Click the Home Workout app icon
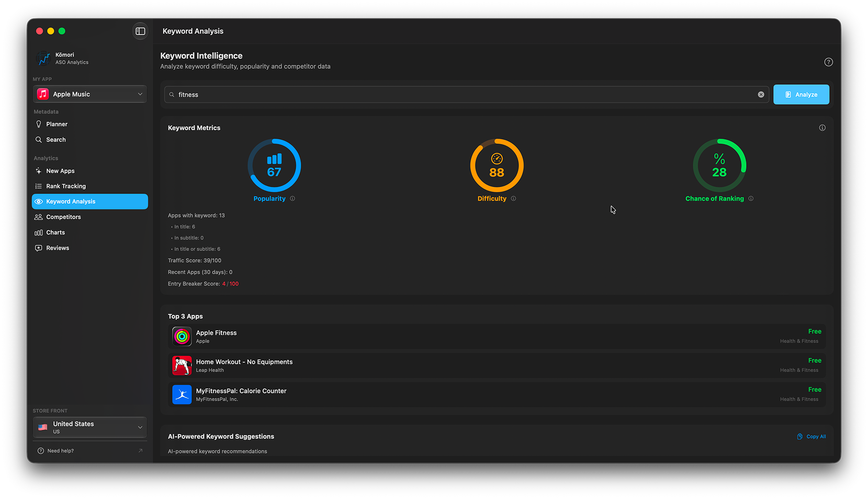 [182, 366]
